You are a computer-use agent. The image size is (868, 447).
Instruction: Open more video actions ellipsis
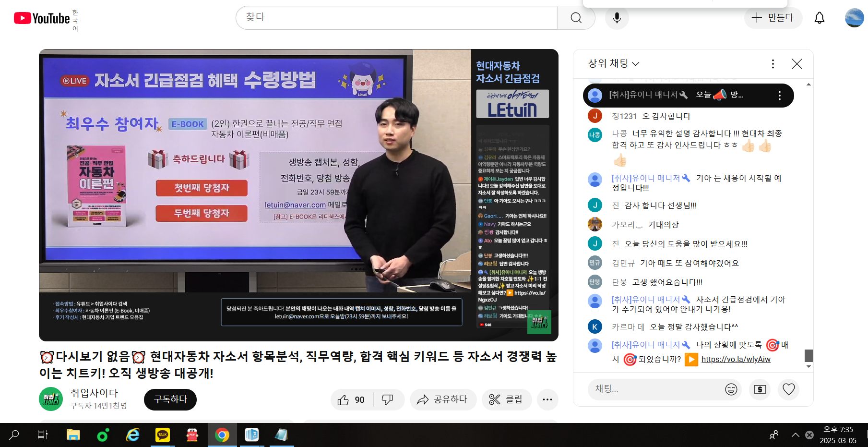[547, 400]
